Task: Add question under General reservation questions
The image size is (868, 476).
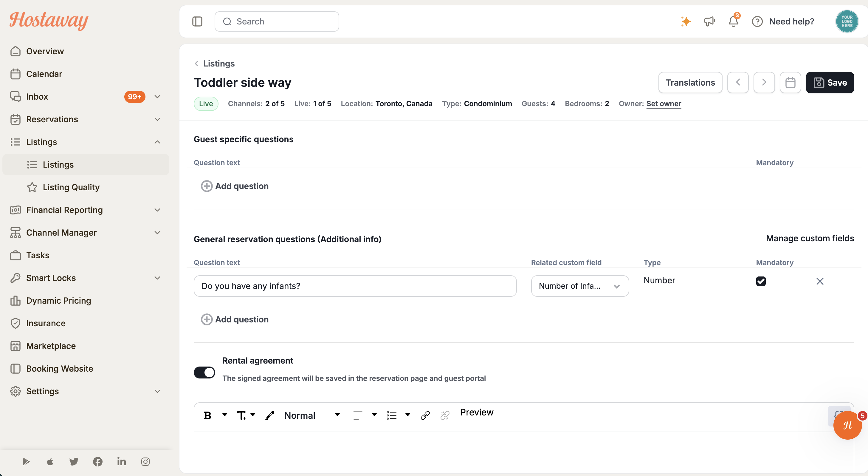Action: 235,319
